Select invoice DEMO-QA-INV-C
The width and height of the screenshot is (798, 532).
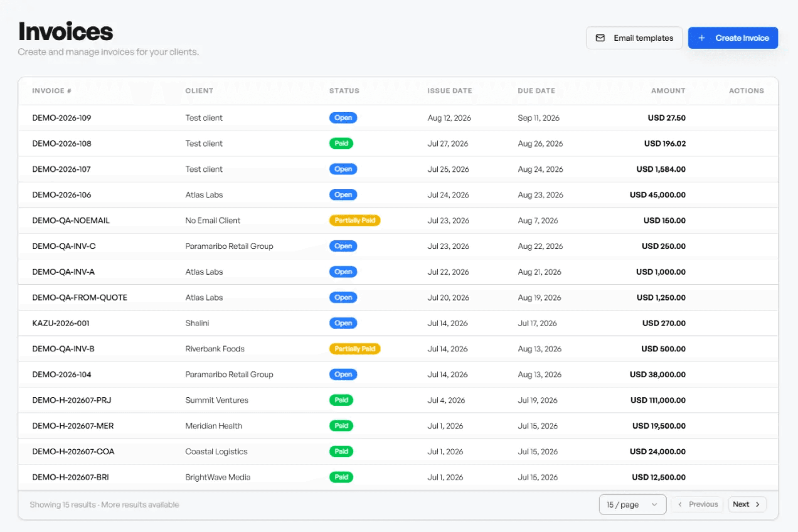[x=64, y=246]
